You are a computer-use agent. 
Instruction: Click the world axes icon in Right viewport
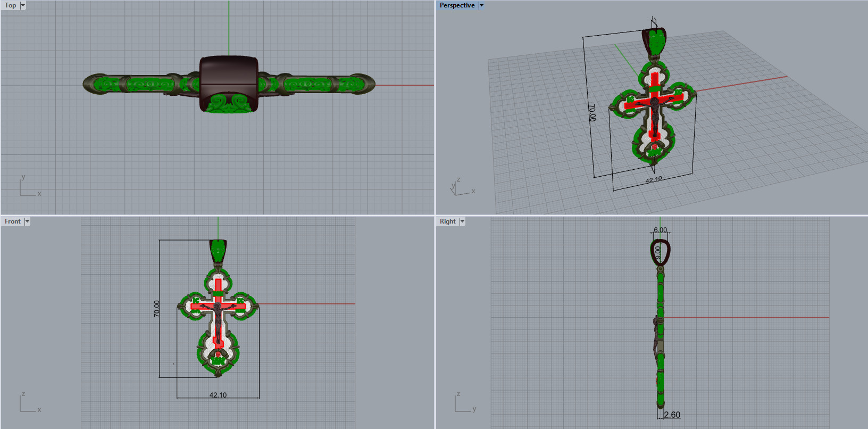(x=465, y=402)
